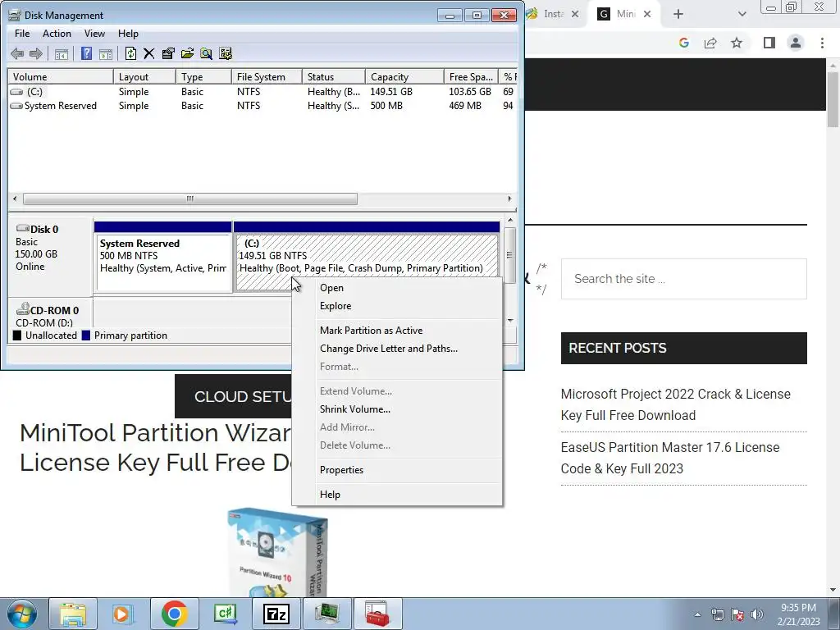Open the C# app on the taskbar
The width and height of the screenshot is (840, 630).
point(225,614)
